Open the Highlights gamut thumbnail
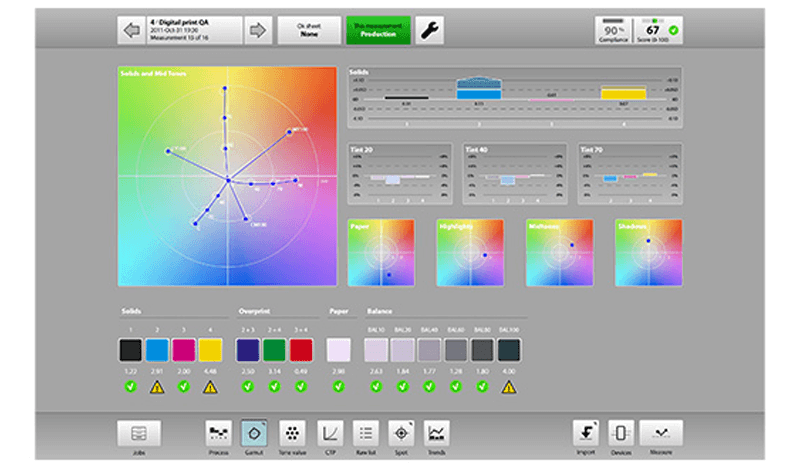The width and height of the screenshot is (800, 470). pyautogui.click(x=470, y=253)
